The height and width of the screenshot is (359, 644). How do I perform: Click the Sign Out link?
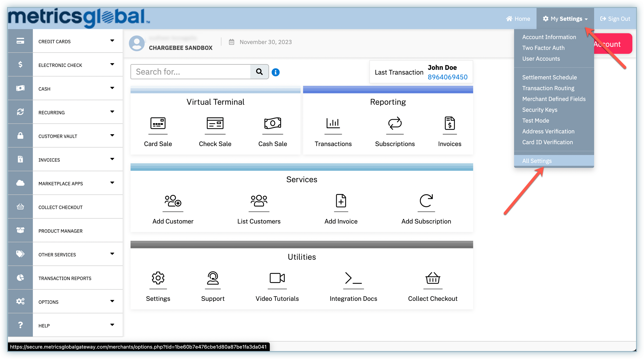pos(615,19)
